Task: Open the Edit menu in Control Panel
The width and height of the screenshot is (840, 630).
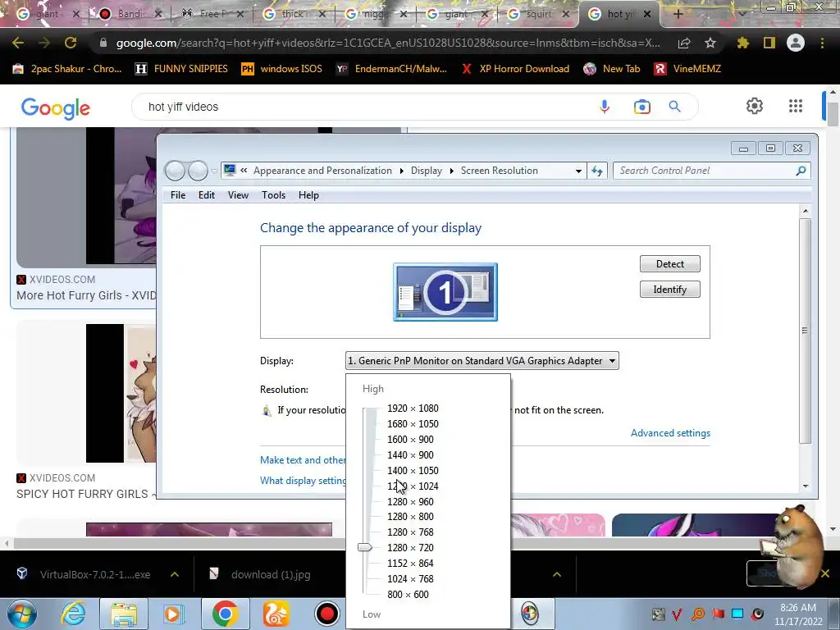Action: 206,195
